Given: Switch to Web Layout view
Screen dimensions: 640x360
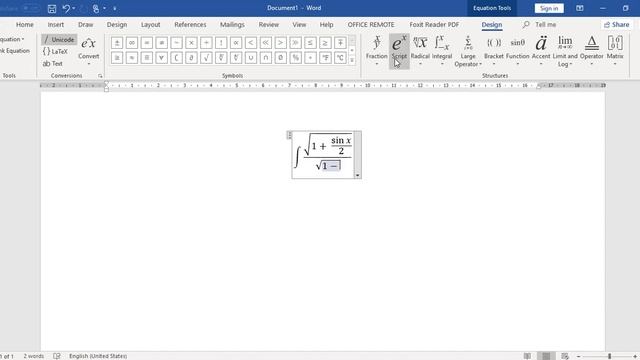Looking at the screenshot, I should [565, 356].
